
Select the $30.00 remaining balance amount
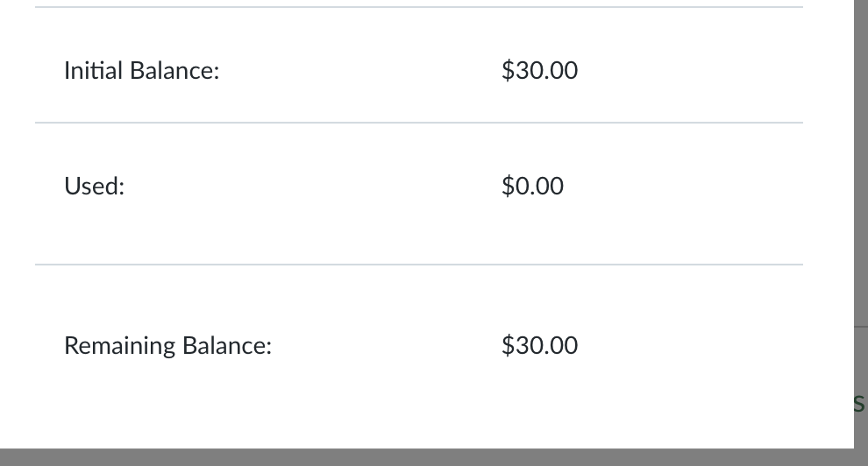tap(540, 345)
